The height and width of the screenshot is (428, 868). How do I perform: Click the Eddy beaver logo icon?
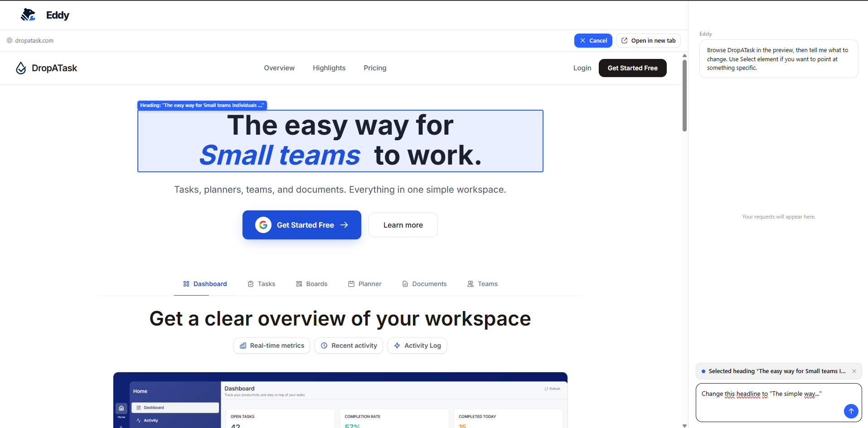point(28,15)
